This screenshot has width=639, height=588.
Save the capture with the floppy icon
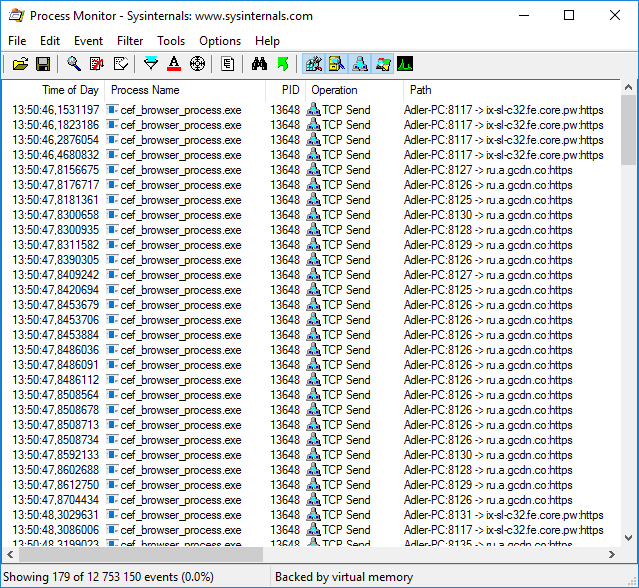tap(43, 64)
